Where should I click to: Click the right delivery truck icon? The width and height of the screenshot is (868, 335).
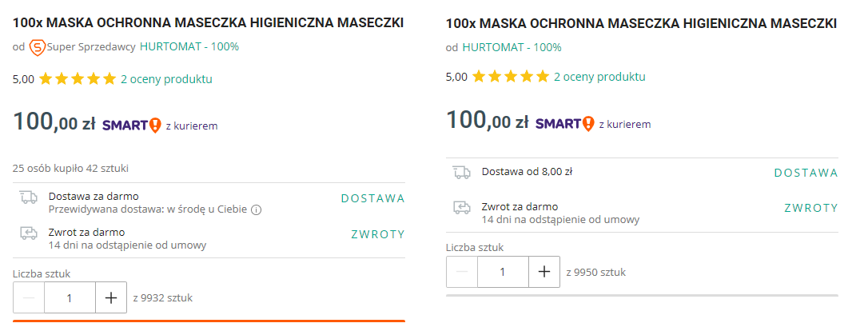(462, 172)
